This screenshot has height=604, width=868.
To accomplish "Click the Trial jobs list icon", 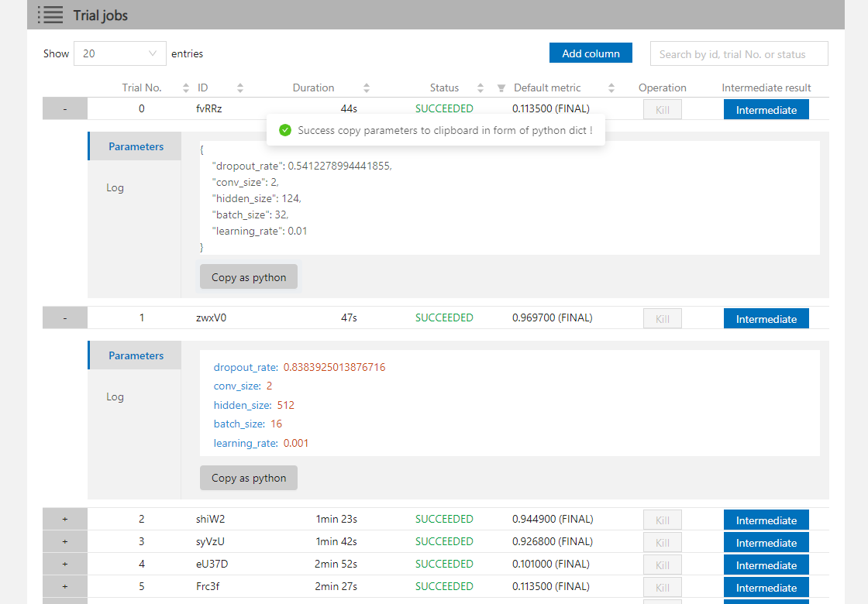I will [50, 15].
